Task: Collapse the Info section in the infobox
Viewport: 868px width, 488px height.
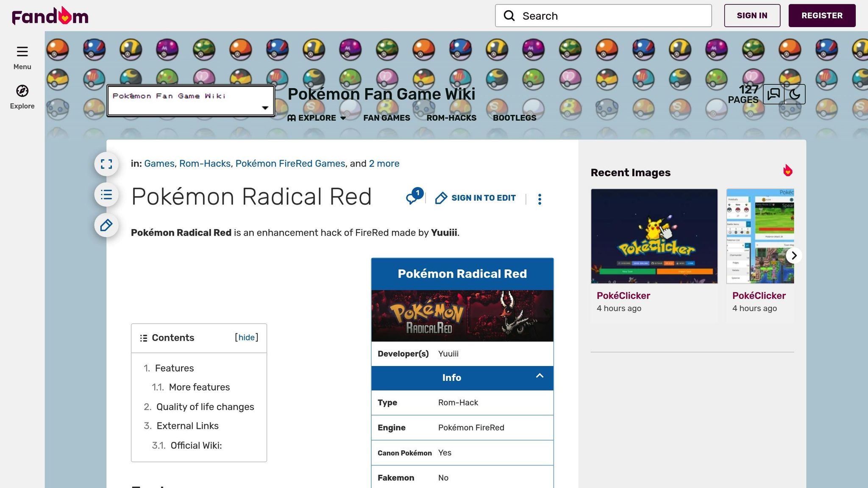Action: 540,376
